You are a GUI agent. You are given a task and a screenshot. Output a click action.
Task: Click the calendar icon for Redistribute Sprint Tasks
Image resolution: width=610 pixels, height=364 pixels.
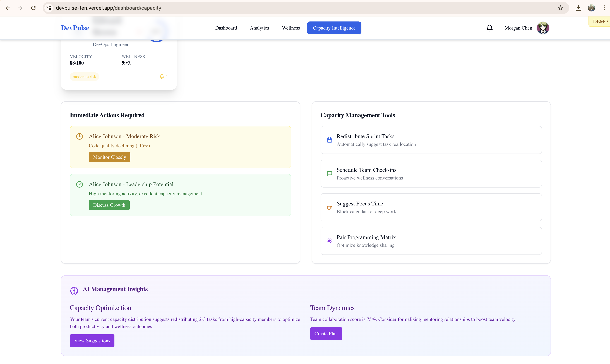(329, 140)
